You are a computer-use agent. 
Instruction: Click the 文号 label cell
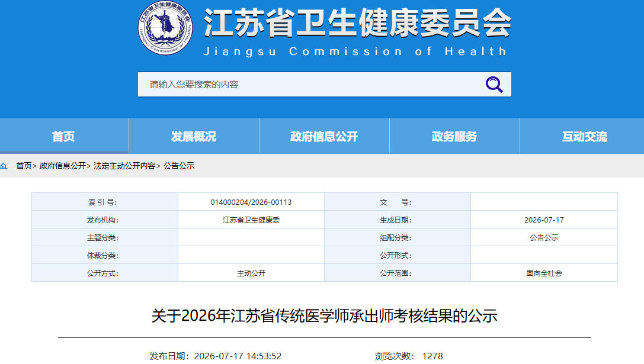point(398,202)
